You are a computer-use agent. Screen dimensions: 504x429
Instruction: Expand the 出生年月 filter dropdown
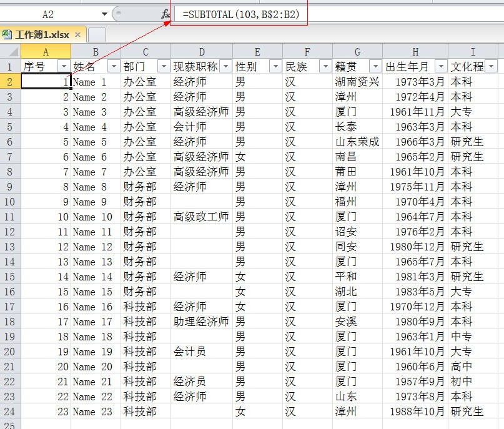(x=440, y=67)
